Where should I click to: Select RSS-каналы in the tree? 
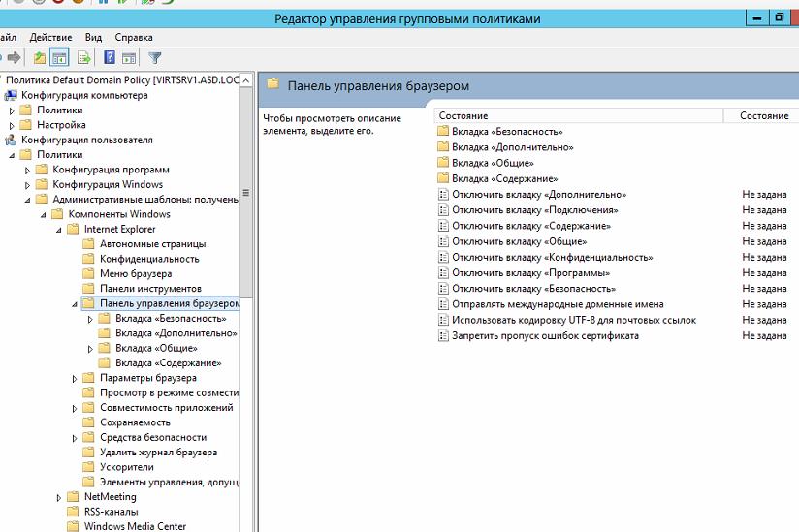pyautogui.click(x=112, y=511)
